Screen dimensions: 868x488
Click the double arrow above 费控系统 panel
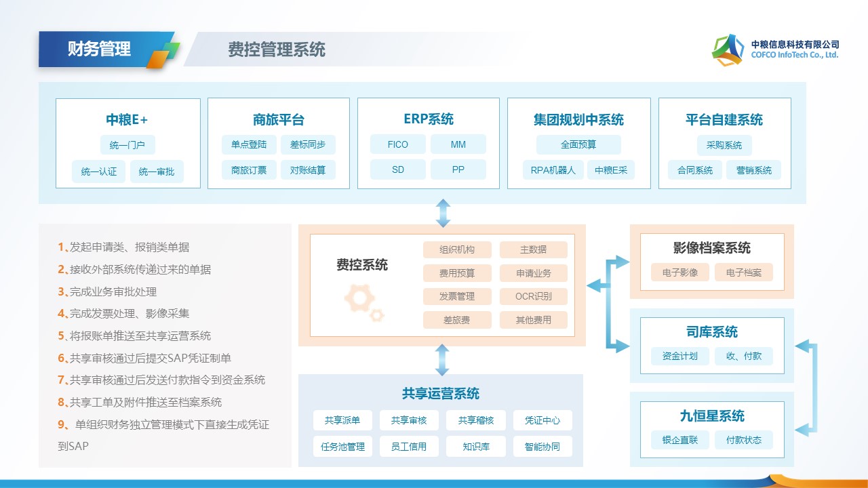pyautogui.click(x=443, y=213)
